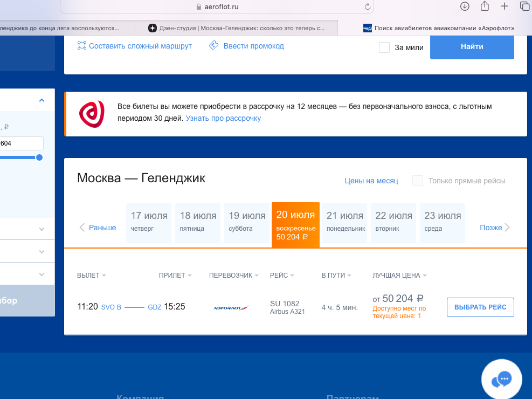Expand the second collapsed sidebar filter
The image size is (532, 399).
point(42,252)
